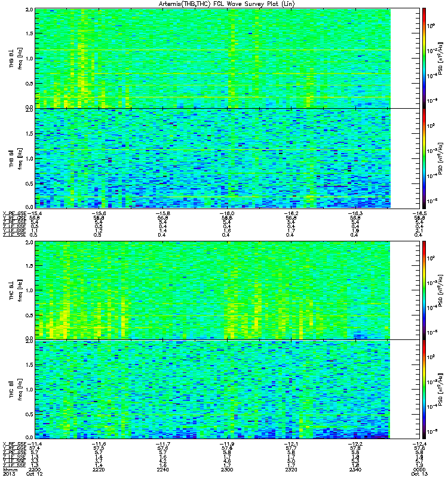Click the plot title "Artemis(THB,THC) FGL Wave Survey Plot (Lin)"
The height and width of the screenshot is (478, 448).
tap(226, 4)
